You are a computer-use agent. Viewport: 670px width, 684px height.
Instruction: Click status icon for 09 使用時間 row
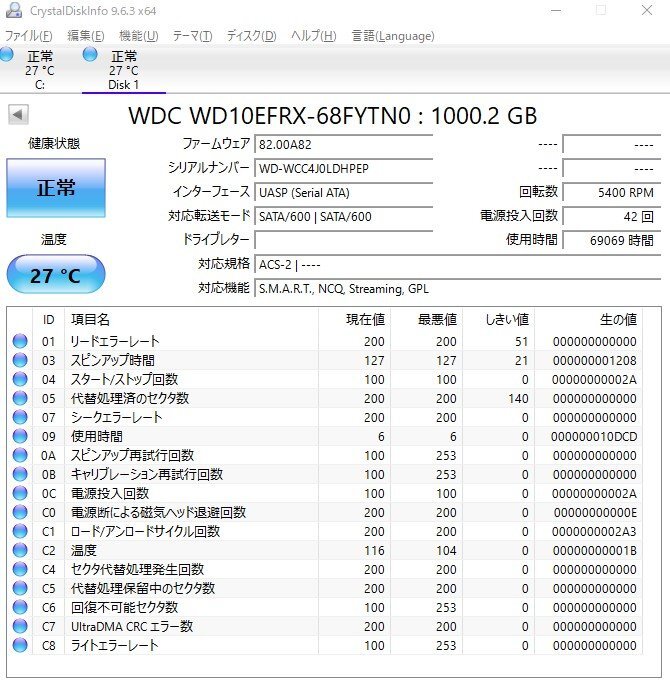(20, 436)
